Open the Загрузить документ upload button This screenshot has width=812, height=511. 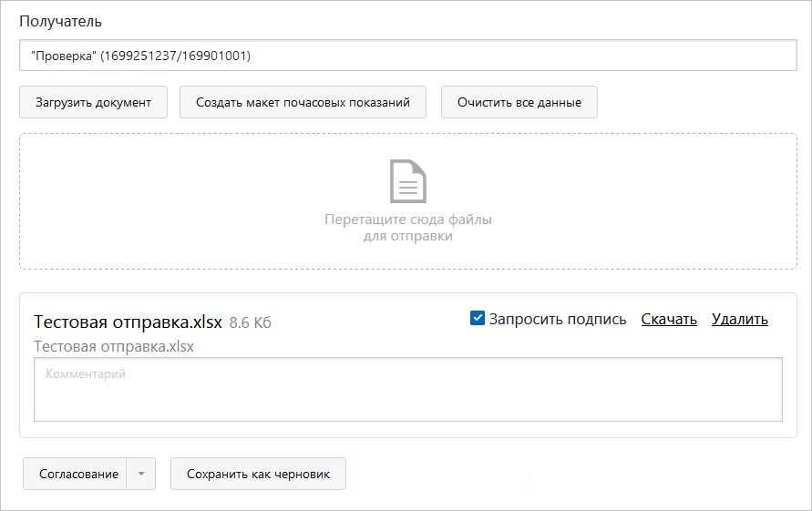(93, 102)
